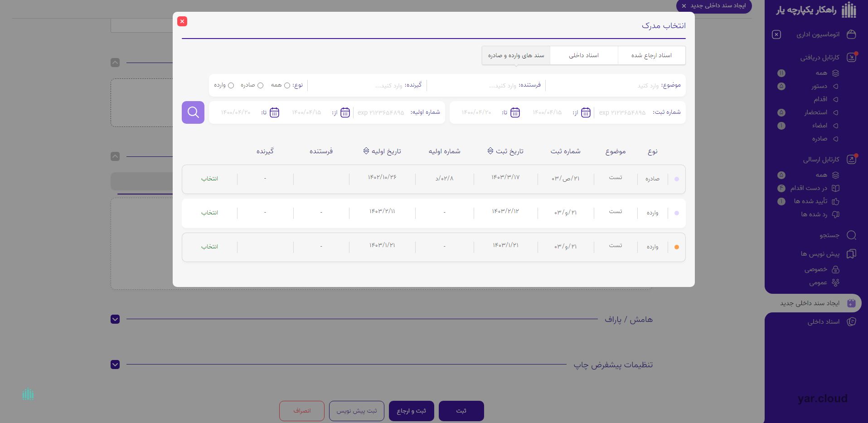Click the ایجاد سند داخلی جدید sidebar icon
The height and width of the screenshot is (423, 868).
pos(851,303)
